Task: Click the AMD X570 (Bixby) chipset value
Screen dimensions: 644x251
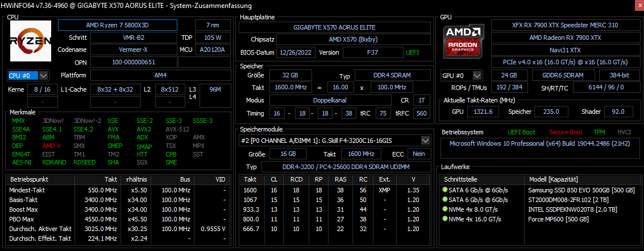Action: 353,40
